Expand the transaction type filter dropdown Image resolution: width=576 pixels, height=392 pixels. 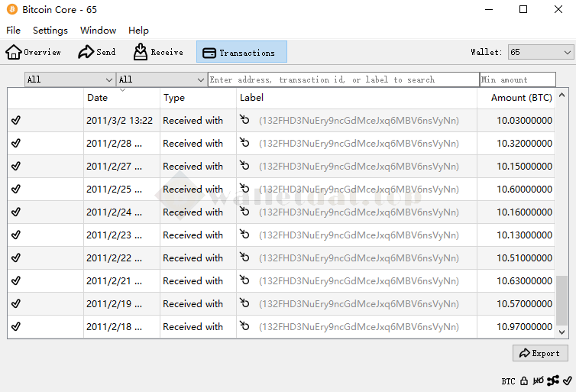pyautogui.click(x=161, y=79)
